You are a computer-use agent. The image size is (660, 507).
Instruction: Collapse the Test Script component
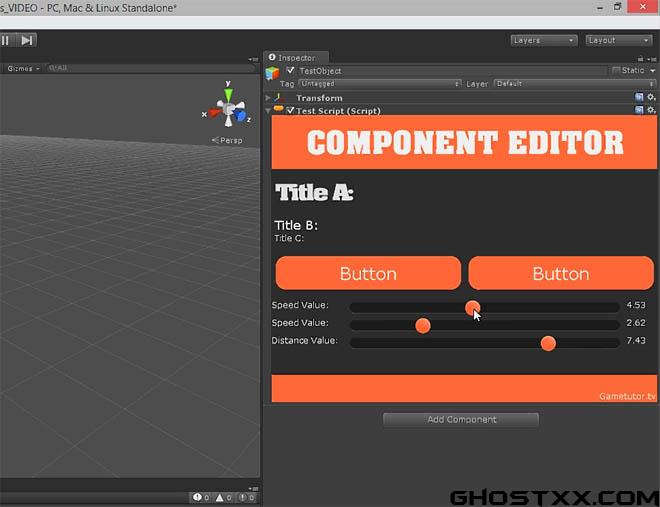tap(268, 111)
